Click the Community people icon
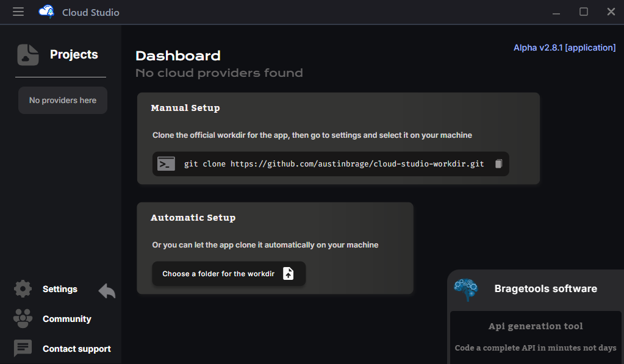The height and width of the screenshot is (364, 624). (23, 319)
